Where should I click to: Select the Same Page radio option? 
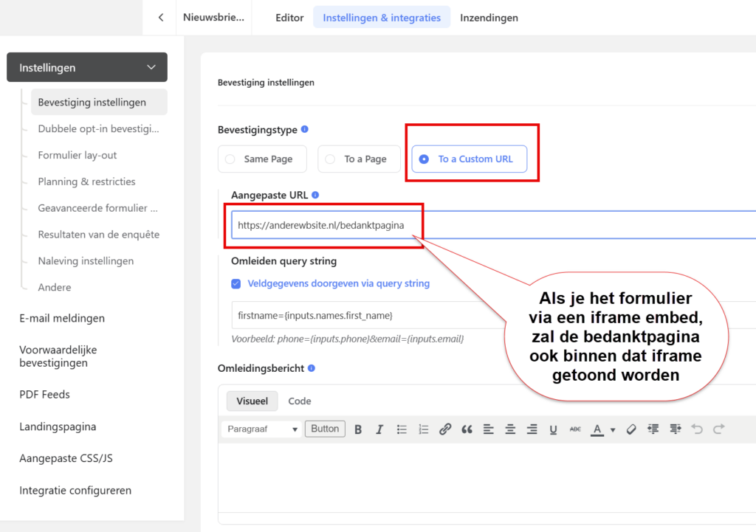pos(230,159)
